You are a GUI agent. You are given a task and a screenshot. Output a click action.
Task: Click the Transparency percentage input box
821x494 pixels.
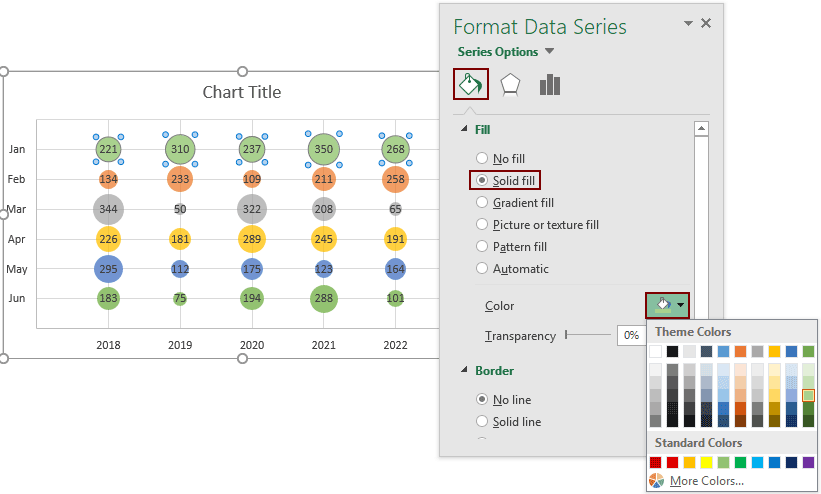[631, 335]
